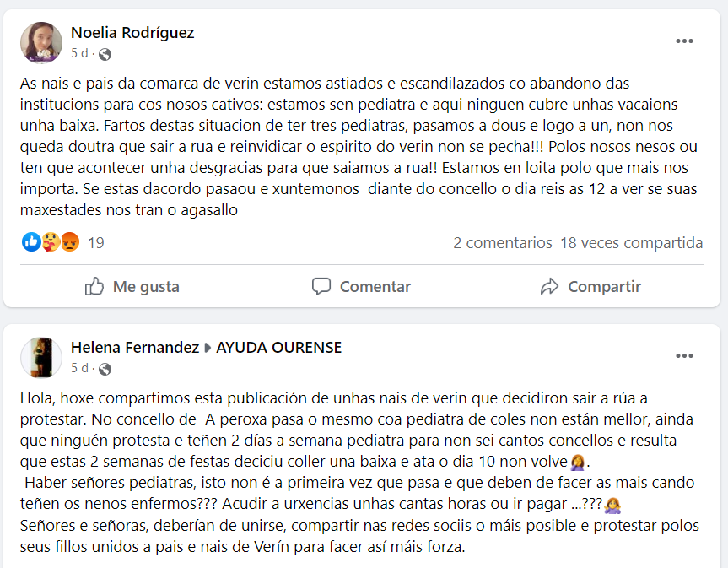Click the group arrow next to Helena Fernandez
Screen dimensions: 728x568
pyautogui.click(x=205, y=347)
